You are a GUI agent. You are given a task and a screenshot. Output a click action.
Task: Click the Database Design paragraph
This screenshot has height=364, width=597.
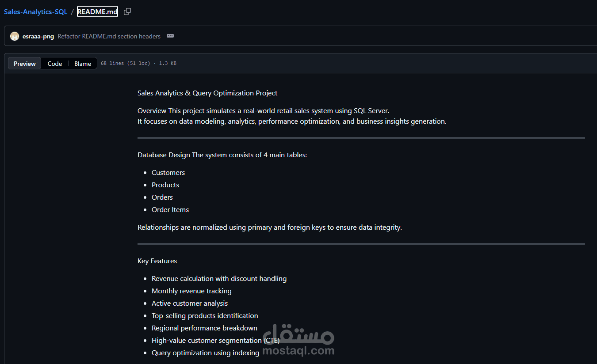click(x=222, y=155)
